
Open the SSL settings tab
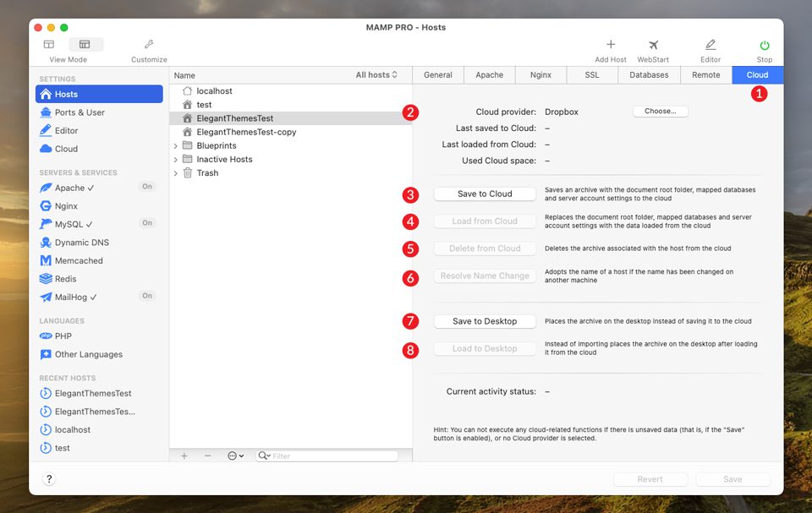(x=592, y=74)
